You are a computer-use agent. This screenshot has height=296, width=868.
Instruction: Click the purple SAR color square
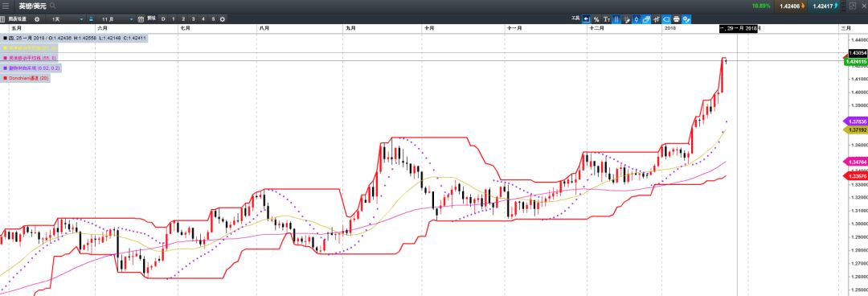point(5,68)
